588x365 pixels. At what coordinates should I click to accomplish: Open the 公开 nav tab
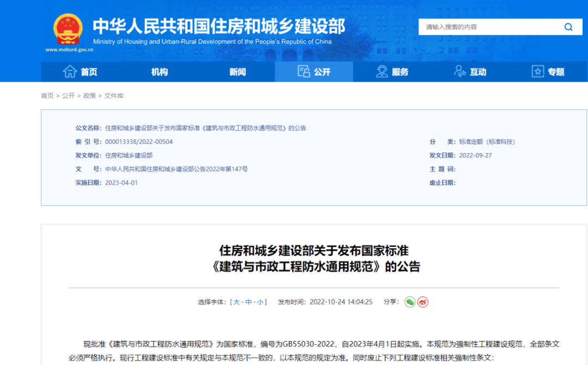[x=314, y=72]
